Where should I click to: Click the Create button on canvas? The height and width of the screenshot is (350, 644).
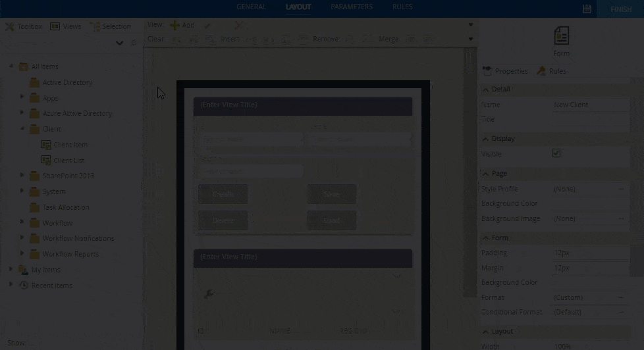(223, 194)
